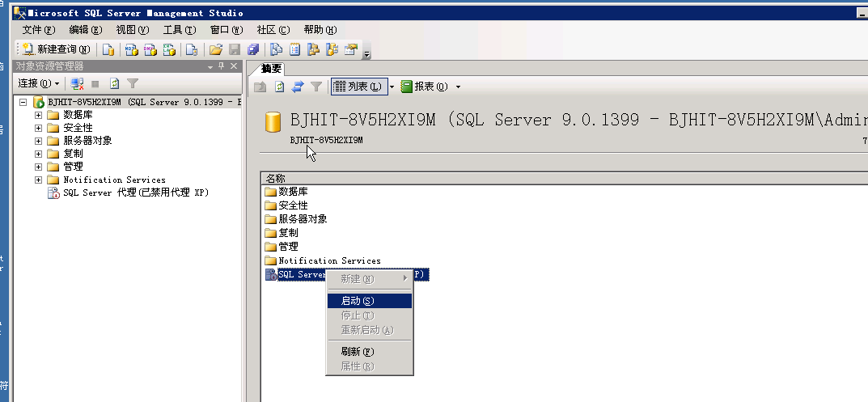868x402 pixels.
Task: Show the Summary page toolbar icon
Action: [x=295, y=50]
